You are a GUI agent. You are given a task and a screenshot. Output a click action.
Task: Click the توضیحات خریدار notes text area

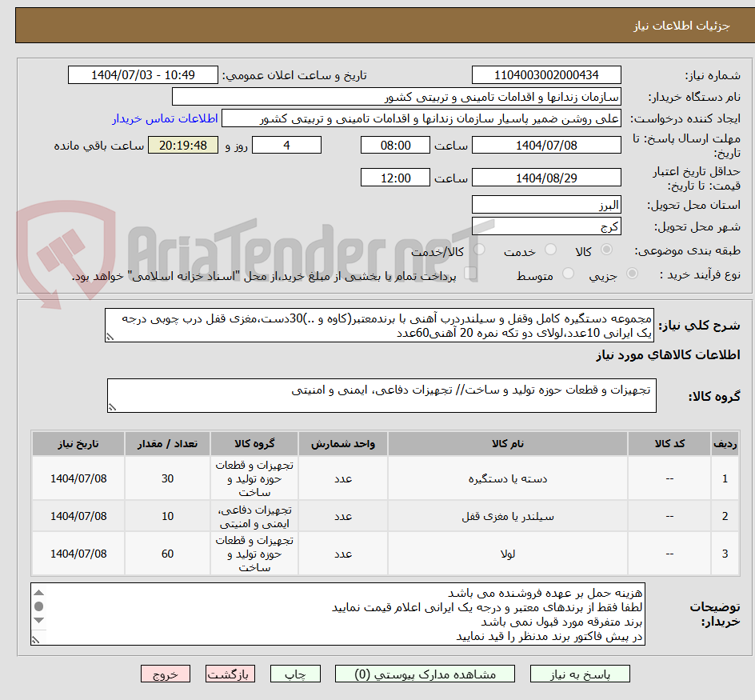click(x=338, y=614)
